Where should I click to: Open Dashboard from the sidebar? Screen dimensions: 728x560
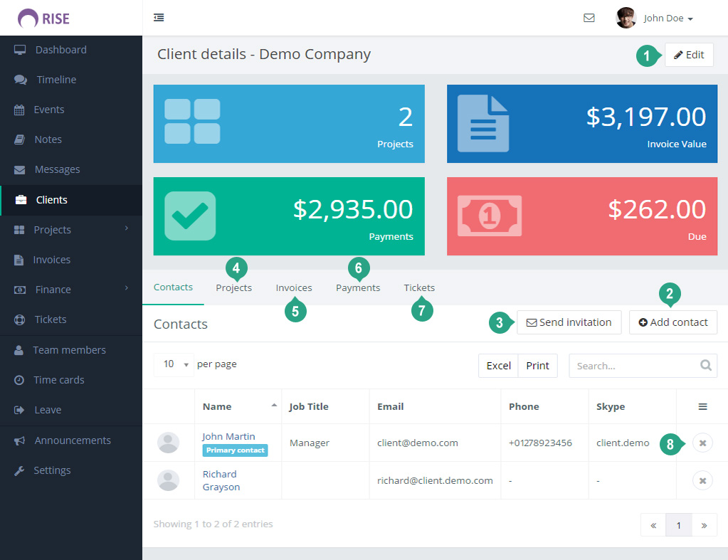coord(71,50)
